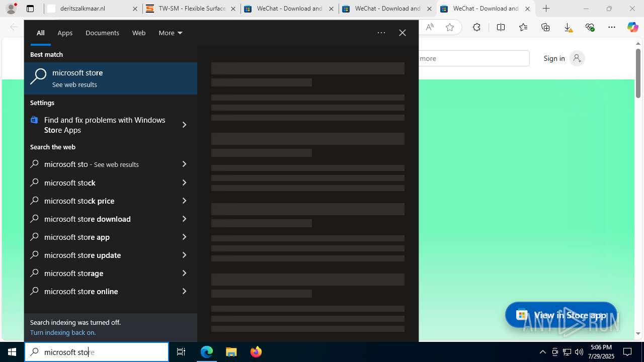This screenshot has height=362, width=644.
Task: Select the Web search filter tab
Action: click(139, 33)
